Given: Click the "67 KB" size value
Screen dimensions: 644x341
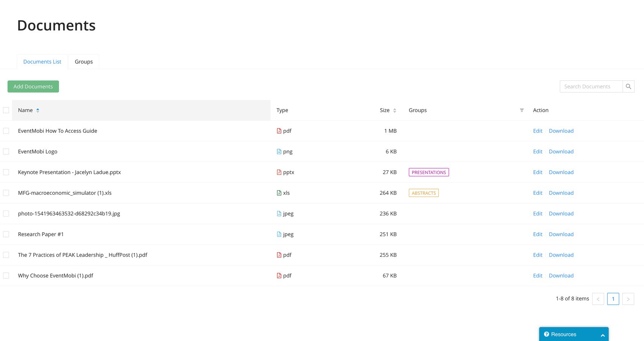Looking at the screenshot, I should (x=390, y=276).
